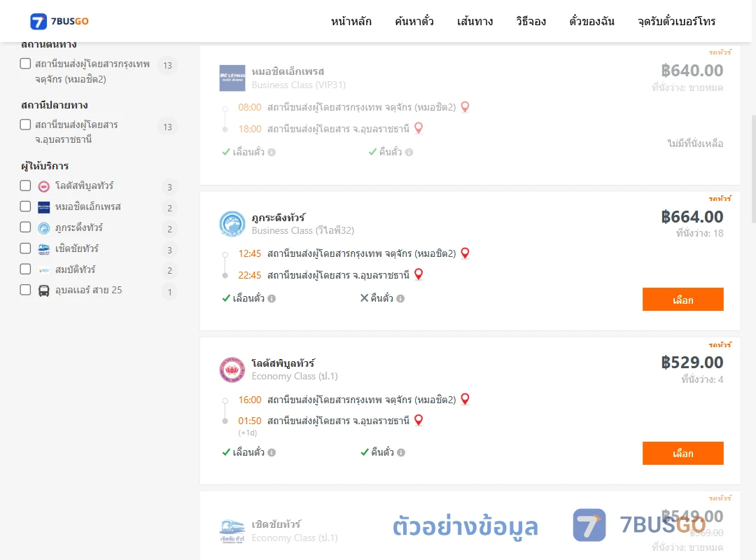Click หมอชิตเอ็กเพรส logo on 08:00 trip card
This screenshot has height=560, width=756.
(232, 78)
